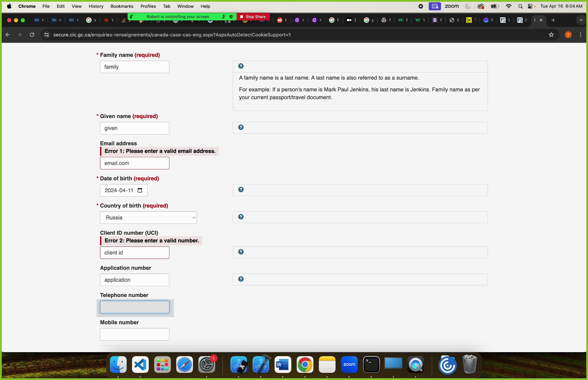Open Terminal app from the dock
Screen dimensions: 588x380
(x=371, y=364)
